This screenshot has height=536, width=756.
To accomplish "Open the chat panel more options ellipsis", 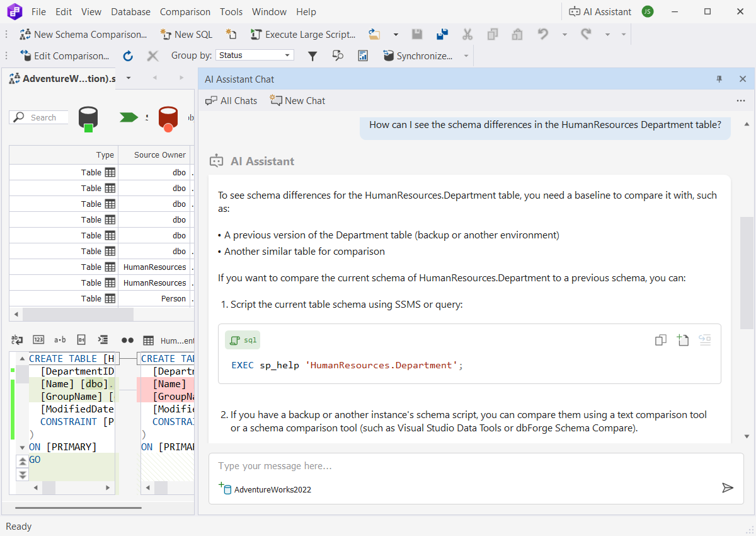I will pos(741,100).
